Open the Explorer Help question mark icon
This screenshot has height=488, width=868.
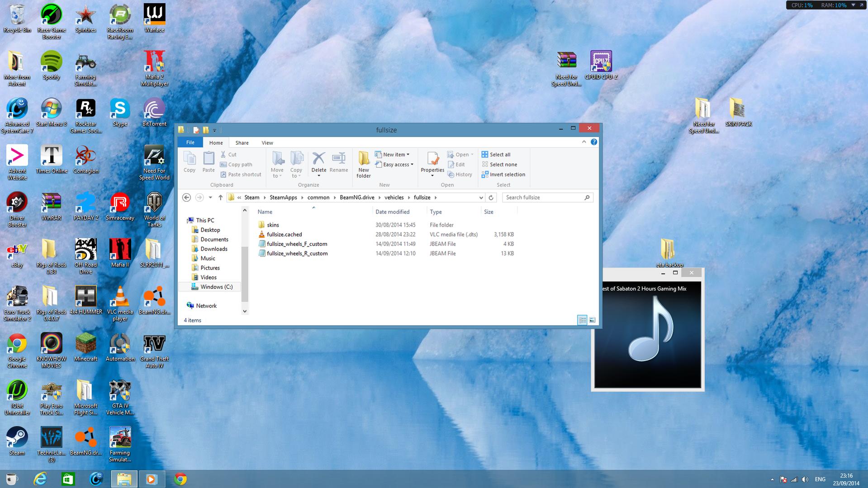tap(594, 142)
